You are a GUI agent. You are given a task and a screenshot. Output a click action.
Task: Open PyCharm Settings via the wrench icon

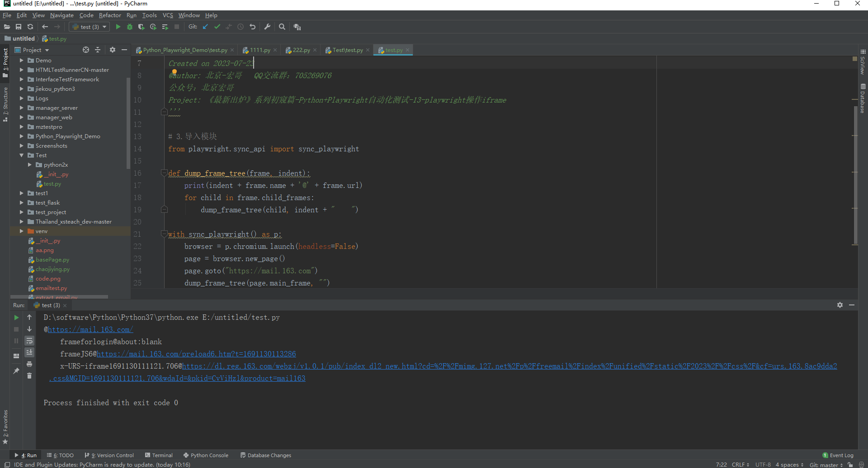coord(267,27)
